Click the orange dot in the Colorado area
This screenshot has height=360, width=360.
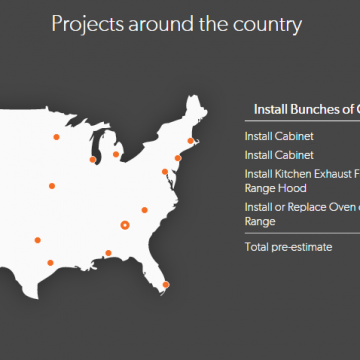click(x=52, y=186)
